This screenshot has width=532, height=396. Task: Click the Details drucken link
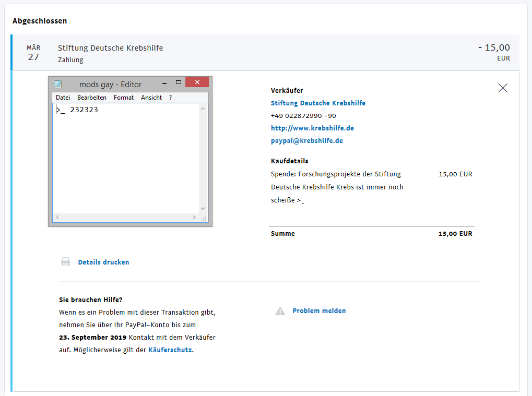coord(103,262)
